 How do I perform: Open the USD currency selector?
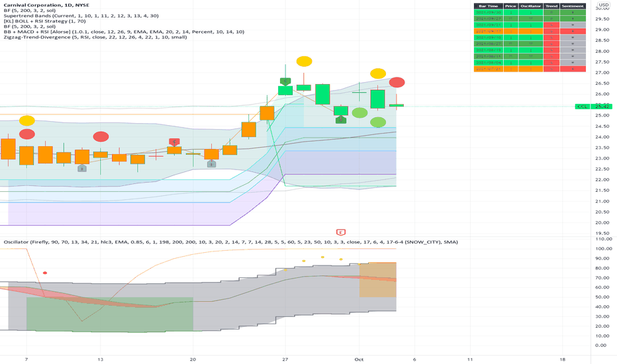click(x=604, y=5)
